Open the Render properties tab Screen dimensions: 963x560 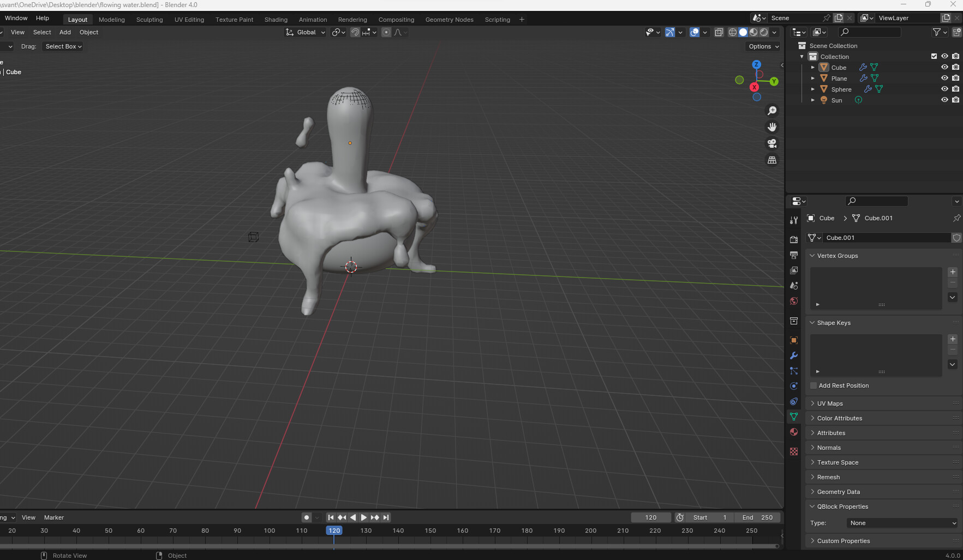794,240
